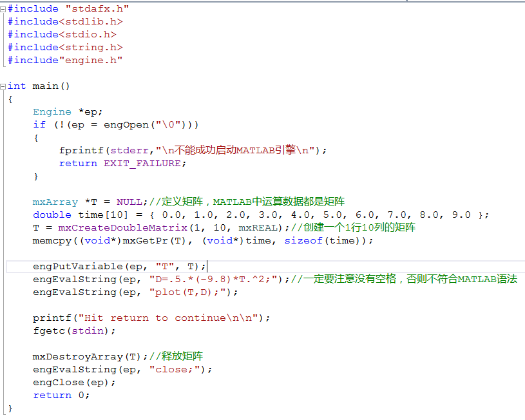
Task: Click the return 0 statement
Action: pyautogui.click(x=61, y=396)
